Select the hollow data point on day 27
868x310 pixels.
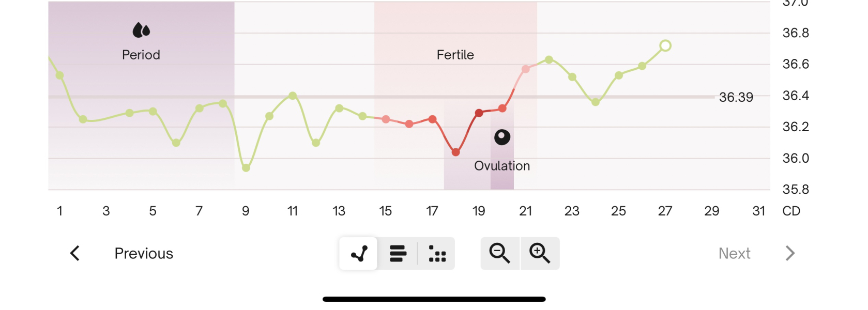coord(665,46)
